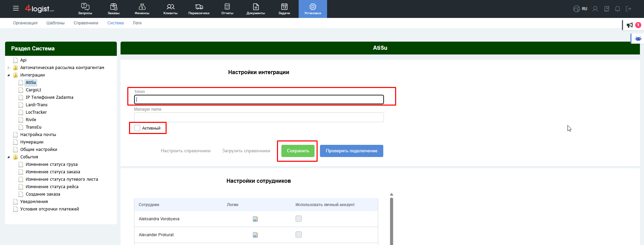Click the logout icon
Image resolution: width=644 pixels, height=245 pixels.
628,9
